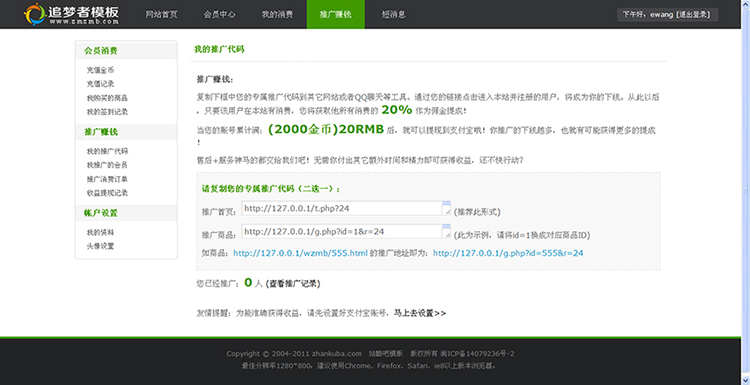Select the 推广赚钱 navigation tab
Image resolution: width=750 pixels, height=385 pixels.
[x=335, y=14]
